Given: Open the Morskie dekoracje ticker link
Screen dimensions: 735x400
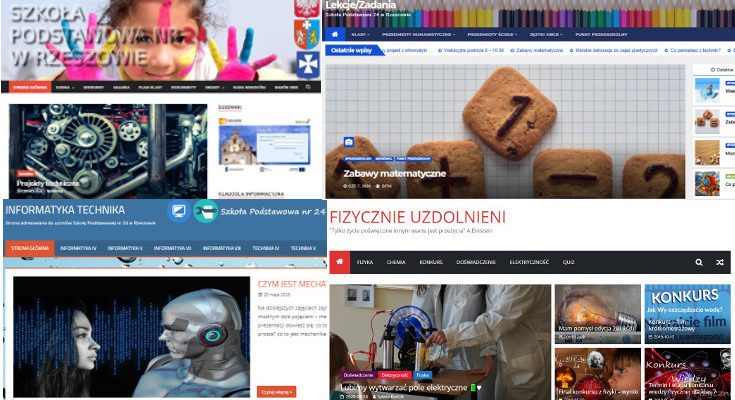Looking at the screenshot, I should pos(614,50).
